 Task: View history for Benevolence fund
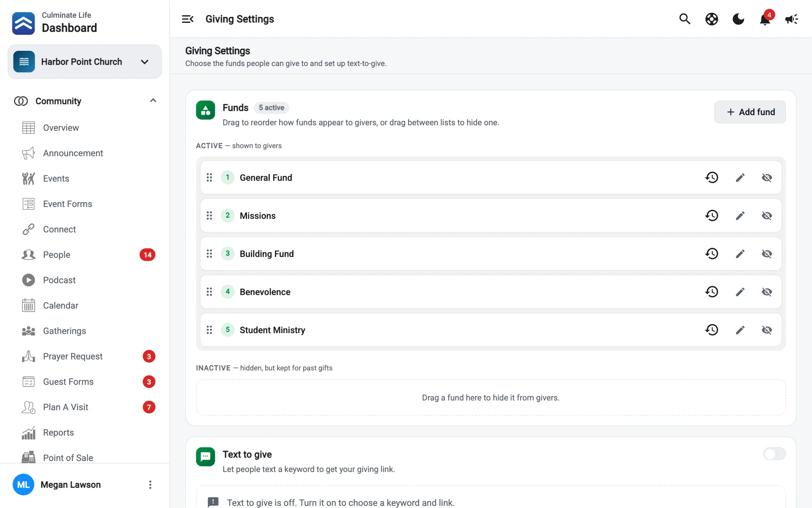(712, 292)
